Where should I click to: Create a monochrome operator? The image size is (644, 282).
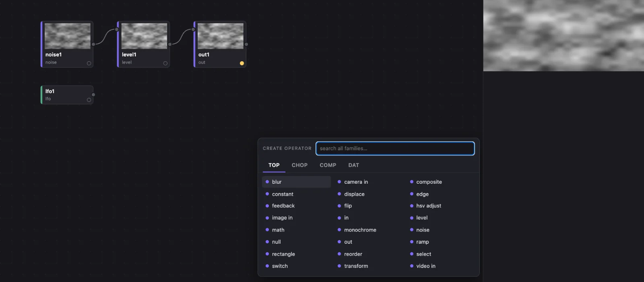369,230
